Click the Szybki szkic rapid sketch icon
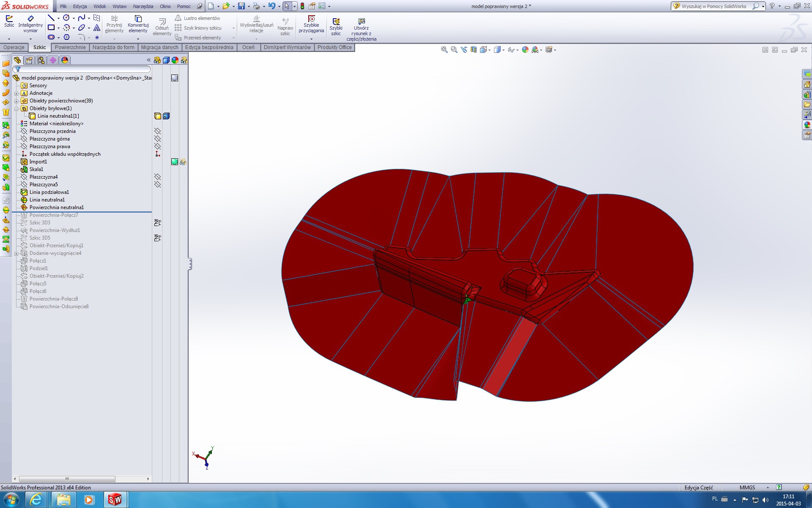The width and height of the screenshot is (812, 508). (x=336, y=27)
